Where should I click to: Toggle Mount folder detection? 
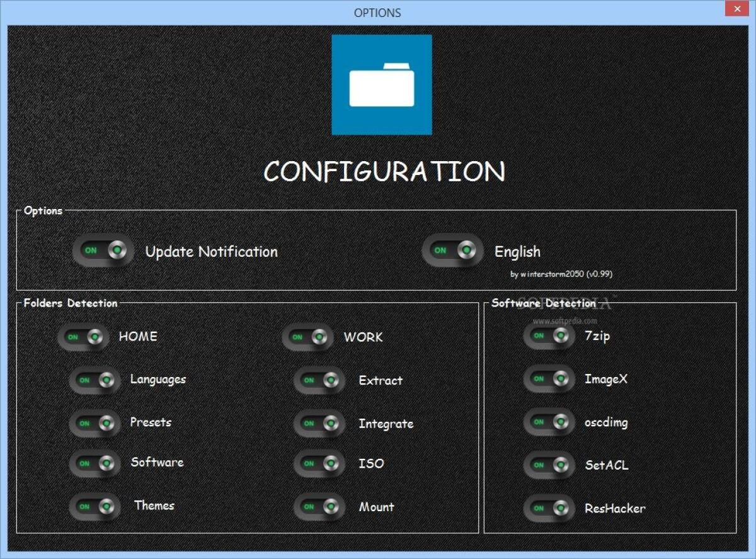pyautogui.click(x=319, y=507)
